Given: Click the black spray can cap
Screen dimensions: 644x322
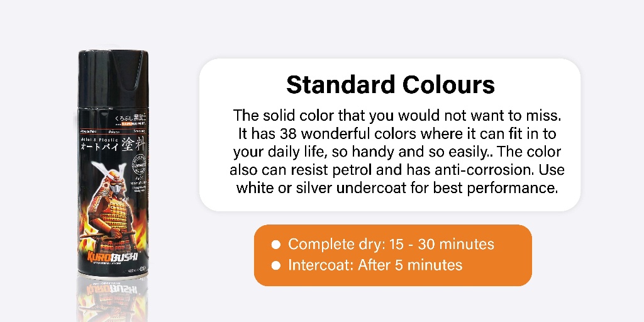Looking at the screenshot, I should pos(113,79).
